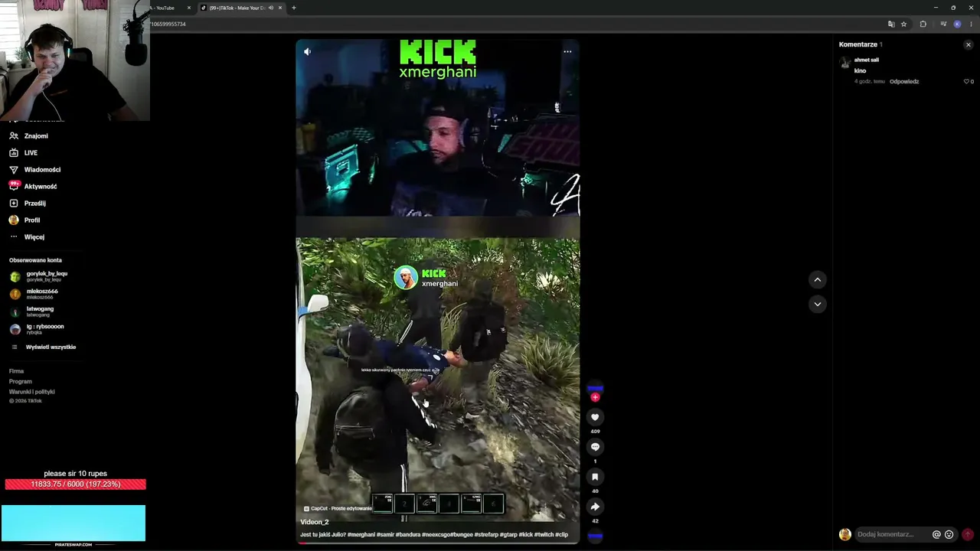Open the comment author's avatar picture
The height and width of the screenshot is (551, 980).
click(845, 63)
